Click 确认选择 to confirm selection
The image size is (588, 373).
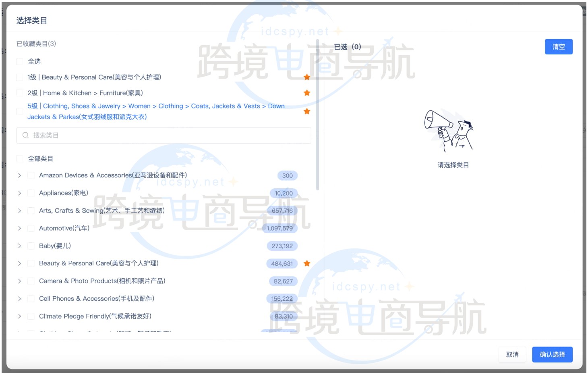coord(552,354)
